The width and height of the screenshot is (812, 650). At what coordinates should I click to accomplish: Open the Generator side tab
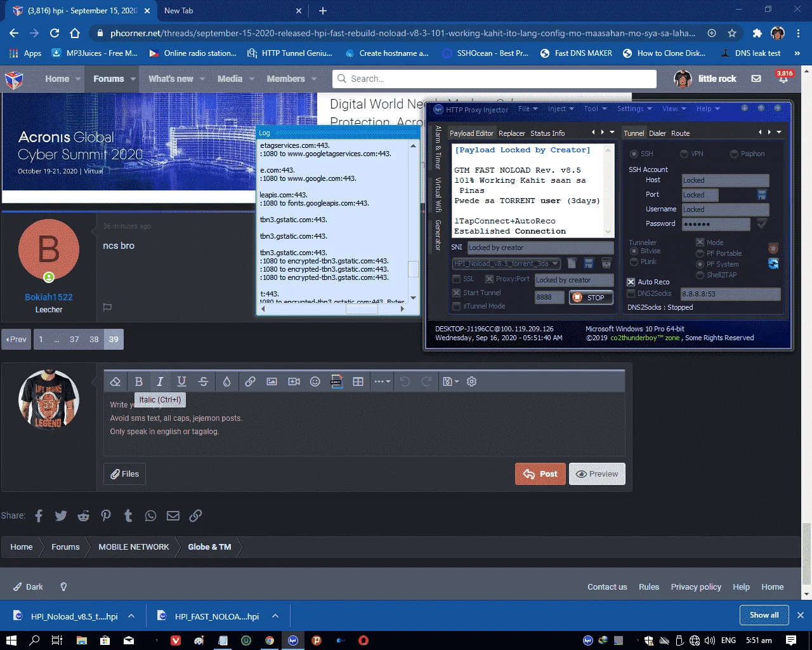(x=438, y=235)
